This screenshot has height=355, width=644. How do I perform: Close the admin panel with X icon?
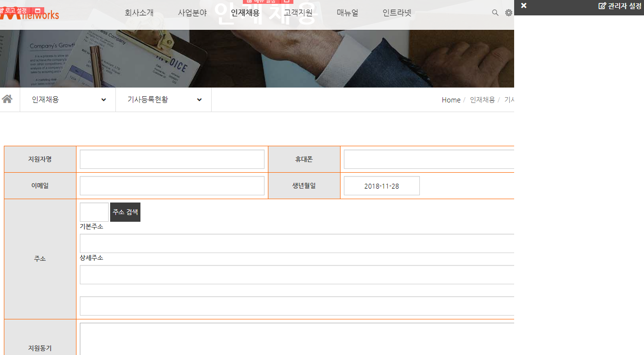[x=524, y=6]
